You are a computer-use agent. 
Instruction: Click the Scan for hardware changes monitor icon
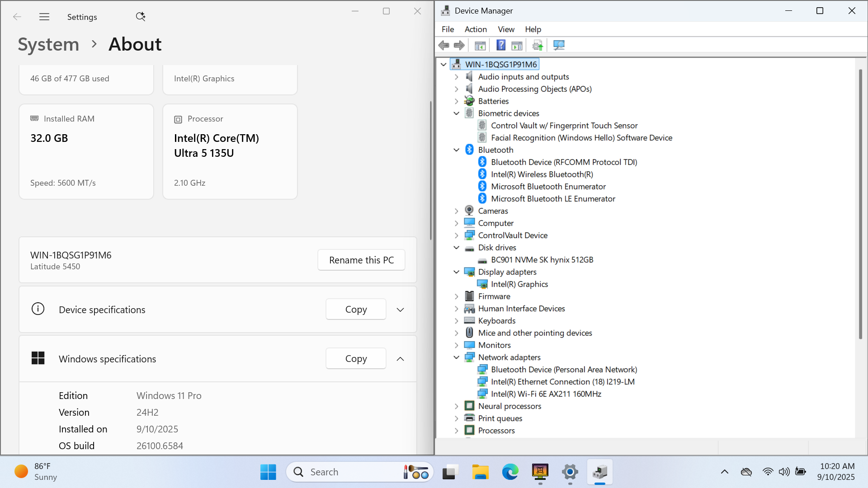click(x=559, y=45)
